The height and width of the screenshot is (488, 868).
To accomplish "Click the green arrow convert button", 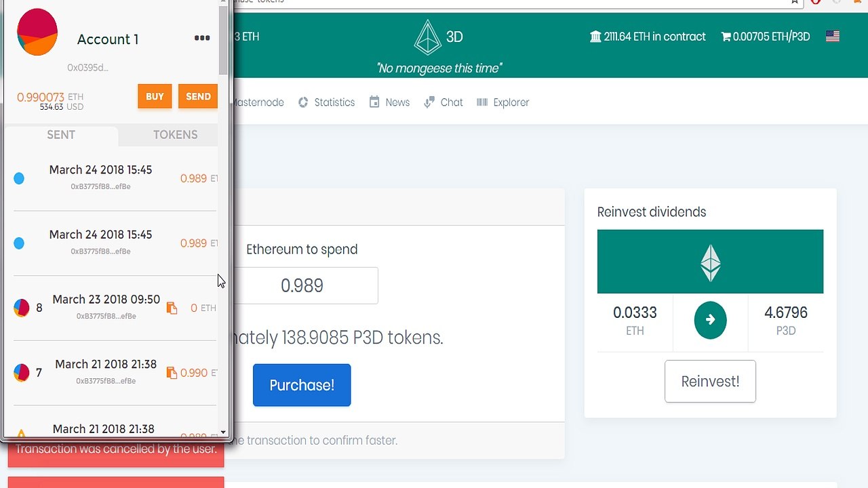I will pyautogui.click(x=710, y=320).
